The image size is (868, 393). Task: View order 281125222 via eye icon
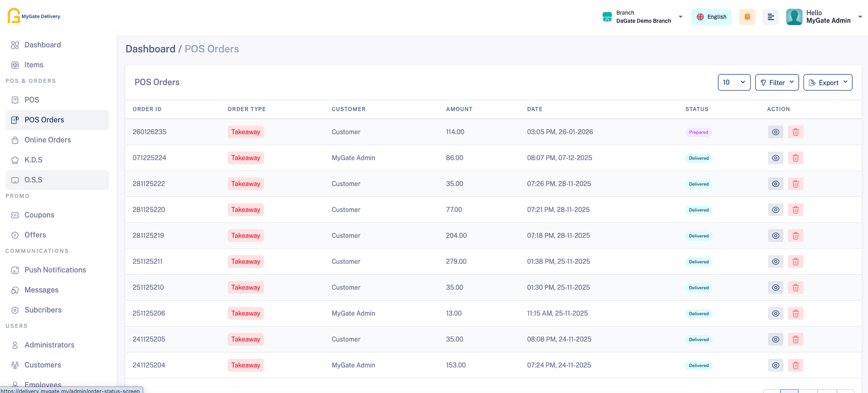775,184
